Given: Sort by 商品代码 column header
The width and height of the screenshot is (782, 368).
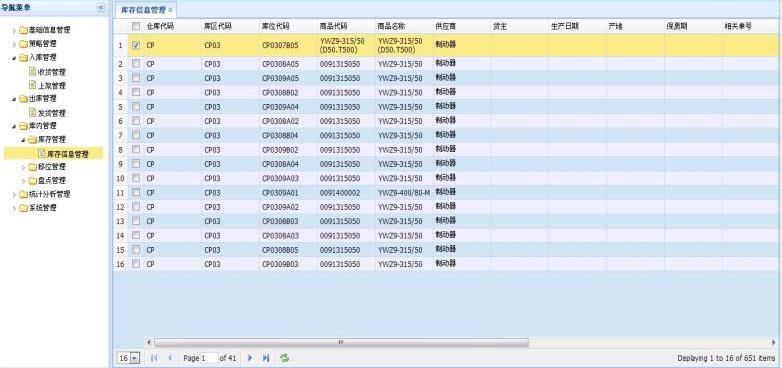Looking at the screenshot, I should (x=346, y=26).
